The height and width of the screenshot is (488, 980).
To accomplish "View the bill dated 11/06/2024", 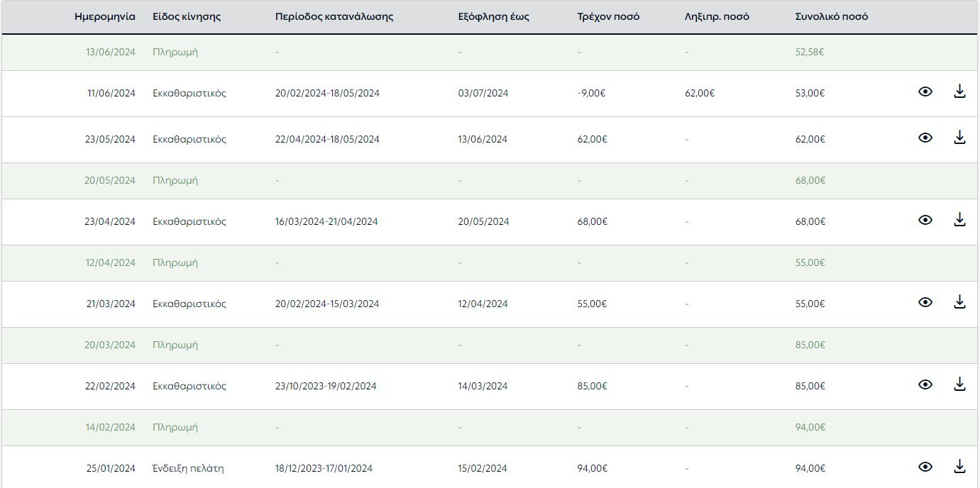I will click(925, 91).
